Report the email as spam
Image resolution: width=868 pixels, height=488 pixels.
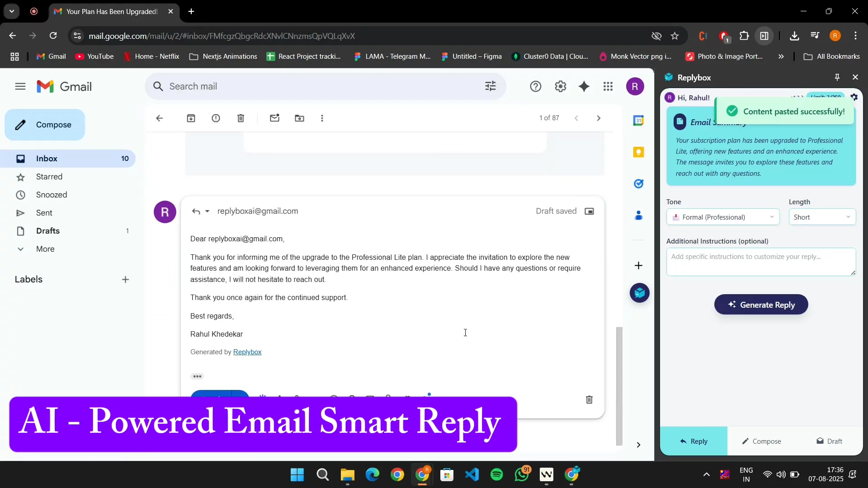[216, 118]
